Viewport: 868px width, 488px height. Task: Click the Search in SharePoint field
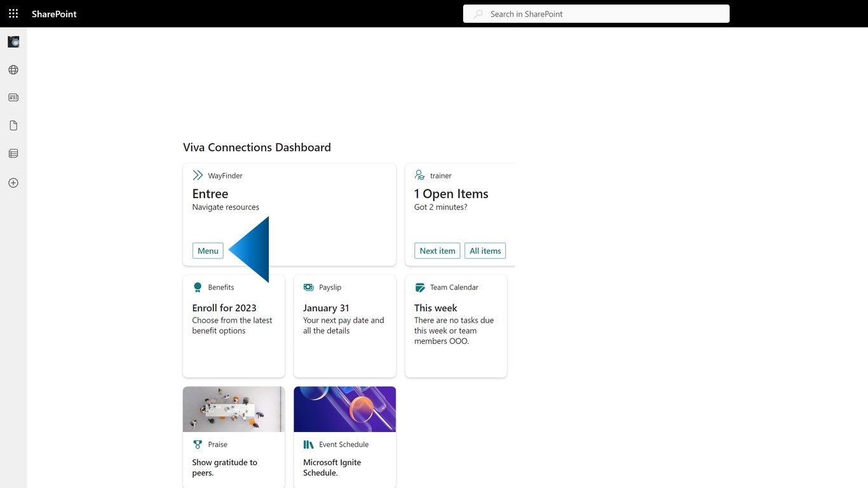[596, 14]
